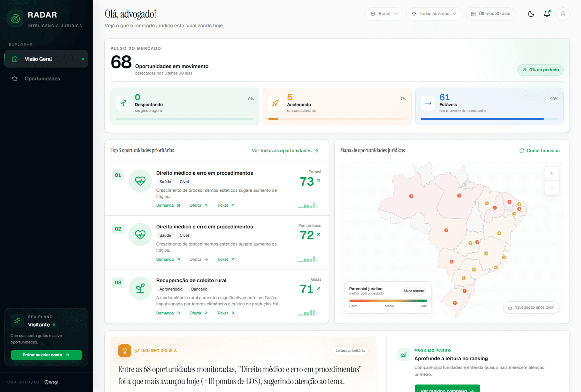The height and width of the screenshot is (392, 581).
Task: Click heart icon of opportunity 01
Action: click(x=140, y=181)
